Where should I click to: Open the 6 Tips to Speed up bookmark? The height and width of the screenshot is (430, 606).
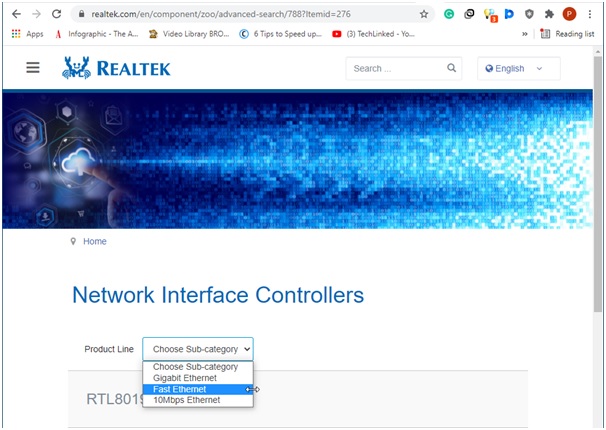click(281, 34)
